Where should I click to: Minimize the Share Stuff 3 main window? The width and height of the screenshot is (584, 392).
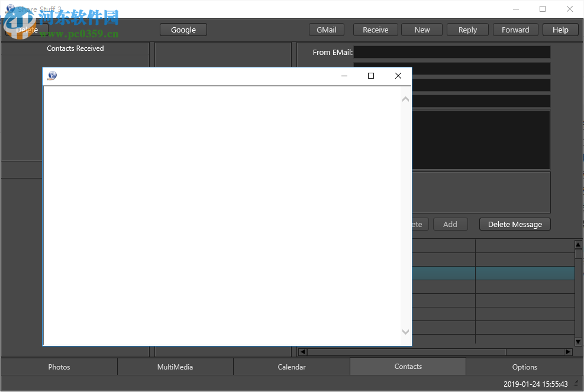click(516, 9)
